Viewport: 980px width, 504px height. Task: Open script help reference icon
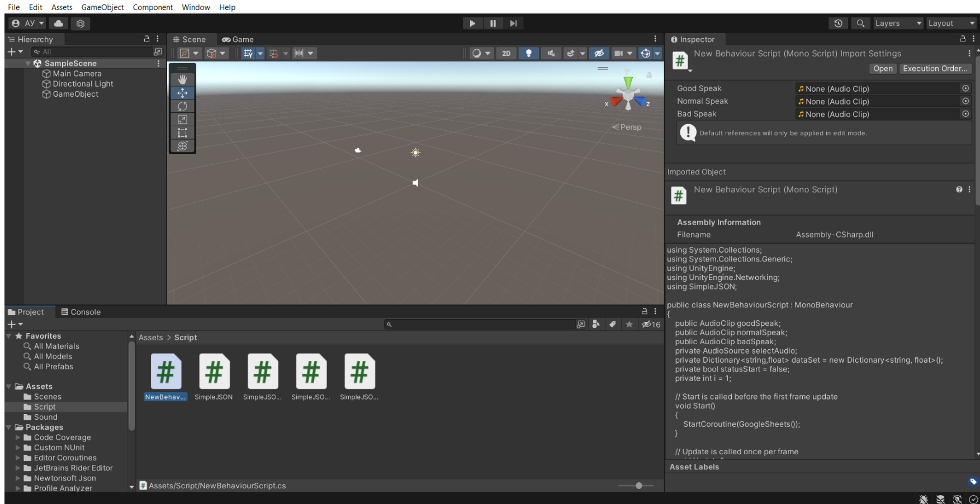(x=959, y=189)
